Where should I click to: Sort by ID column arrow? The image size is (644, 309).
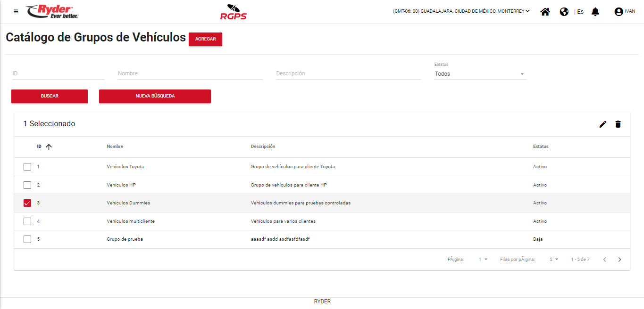49,146
